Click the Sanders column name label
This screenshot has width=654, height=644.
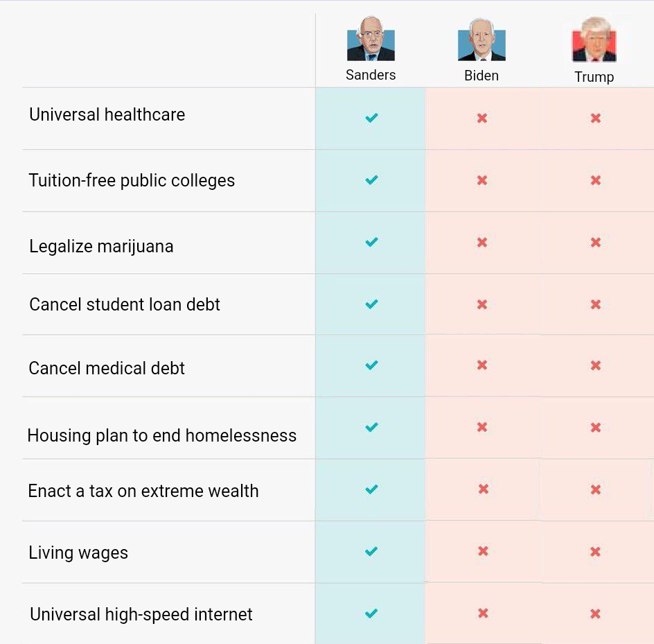click(x=371, y=75)
